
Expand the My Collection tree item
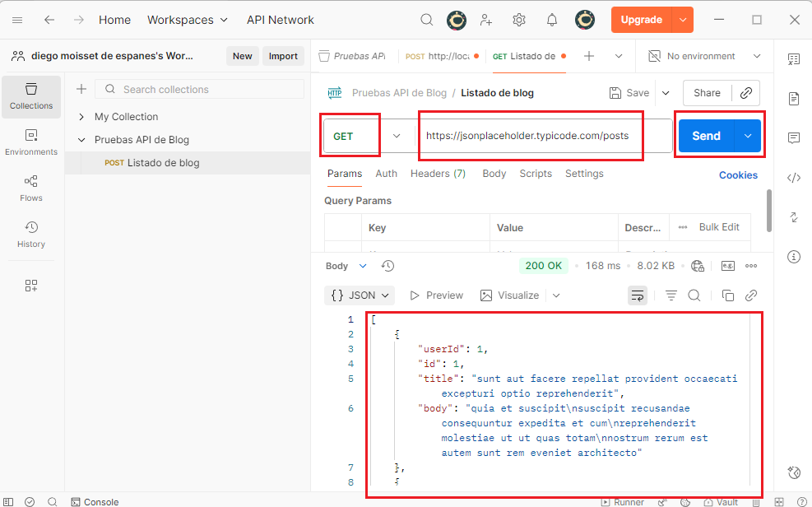(x=81, y=117)
